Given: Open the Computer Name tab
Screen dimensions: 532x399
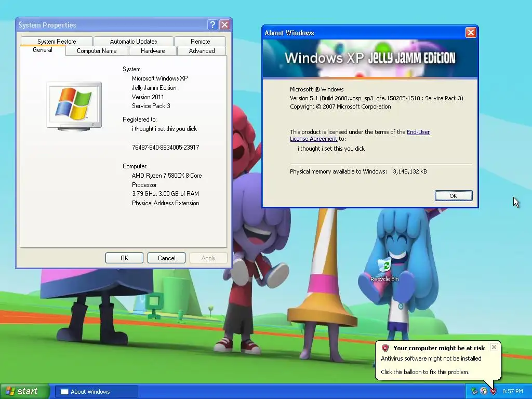Looking at the screenshot, I should (97, 51).
